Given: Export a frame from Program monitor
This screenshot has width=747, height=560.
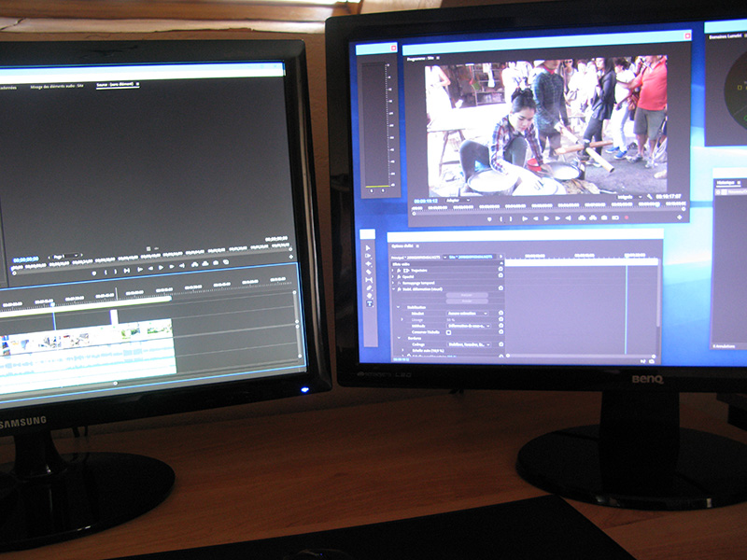Looking at the screenshot, I should (604, 217).
